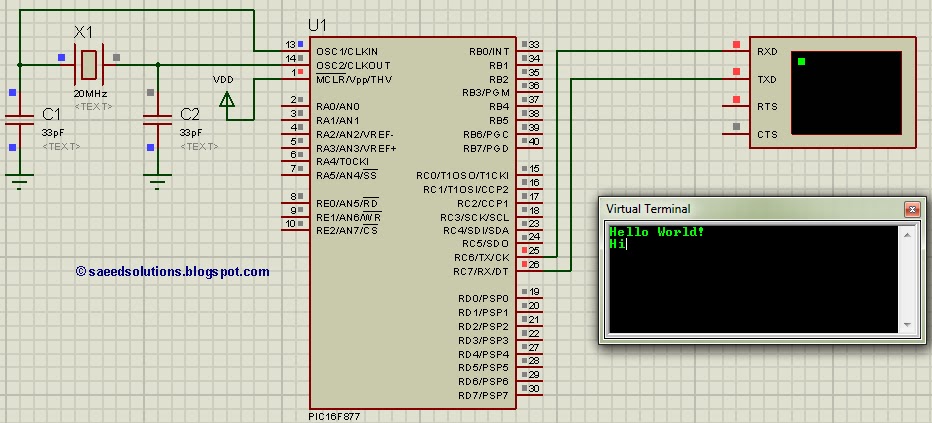Click the Virtual Terminal scrollbar down arrow

coord(907,324)
